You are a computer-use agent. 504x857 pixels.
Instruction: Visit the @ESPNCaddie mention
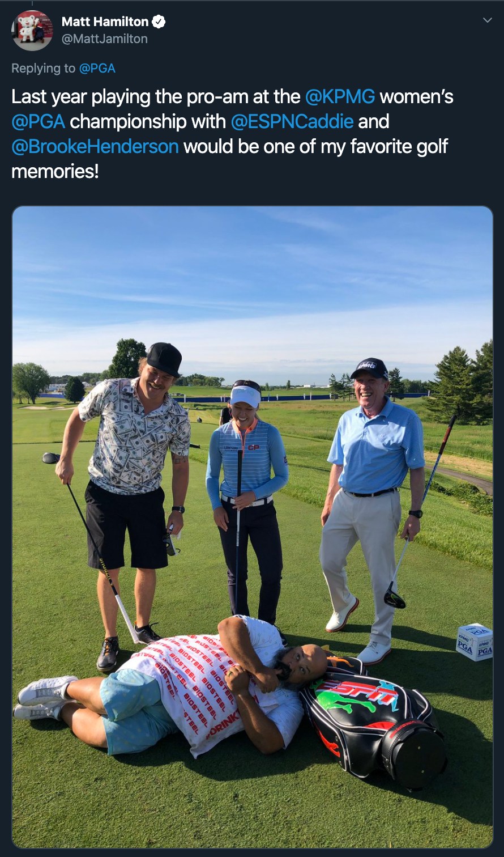coord(292,122)
